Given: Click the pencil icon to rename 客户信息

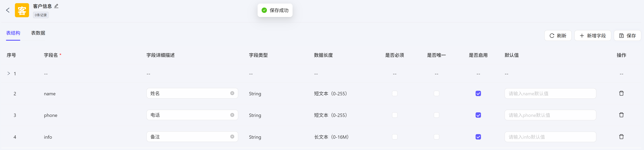Looking at the screenshot, I should 56,6.
